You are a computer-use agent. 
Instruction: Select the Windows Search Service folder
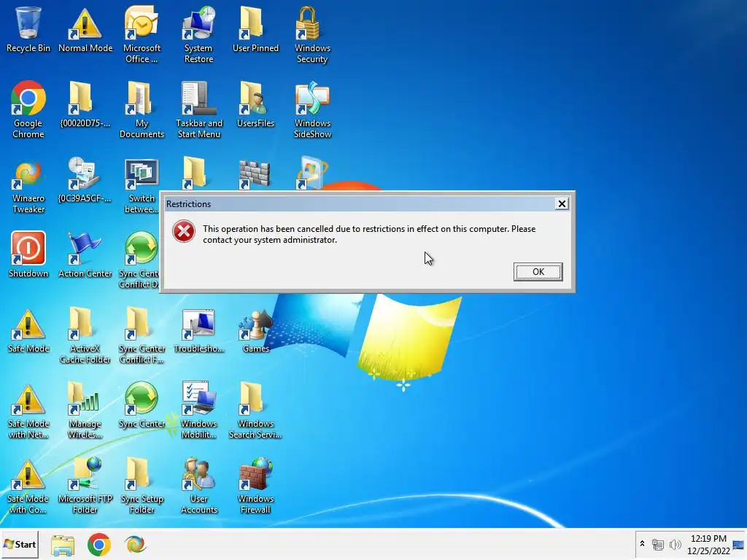click(x=255, y=411)
